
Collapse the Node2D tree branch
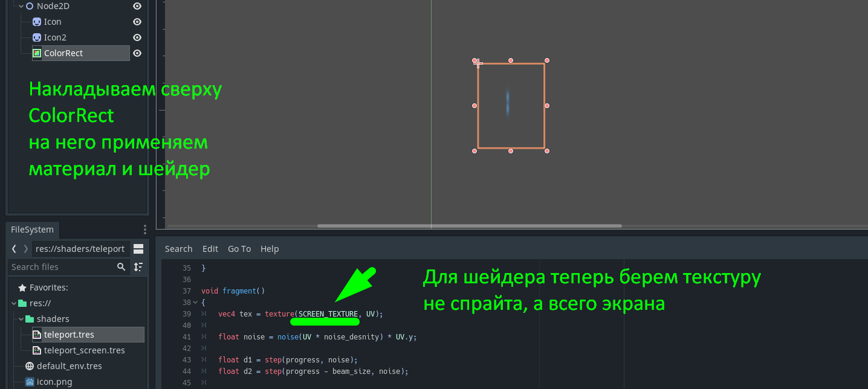point(21,6)
